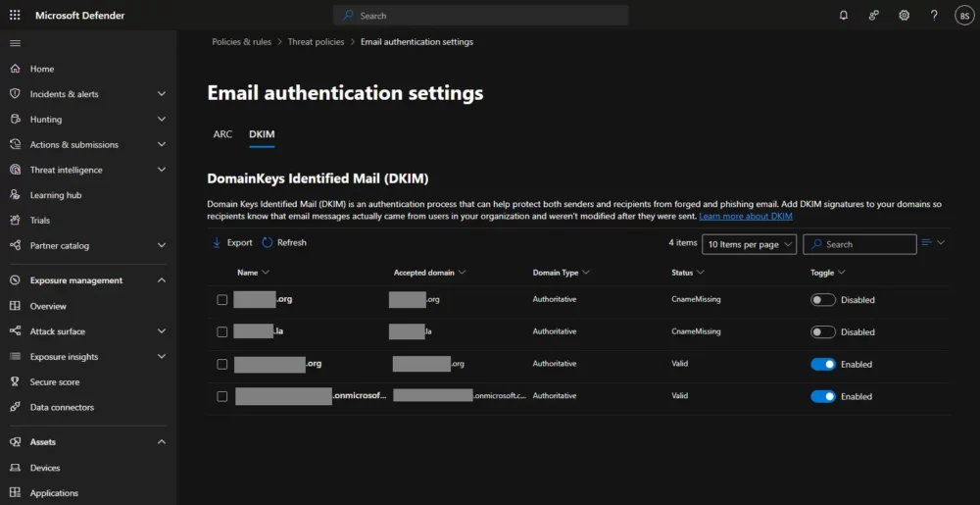This screenshot has height=505, width=980.
Task: Sort by the Name column header
Action: coord(253,273)
